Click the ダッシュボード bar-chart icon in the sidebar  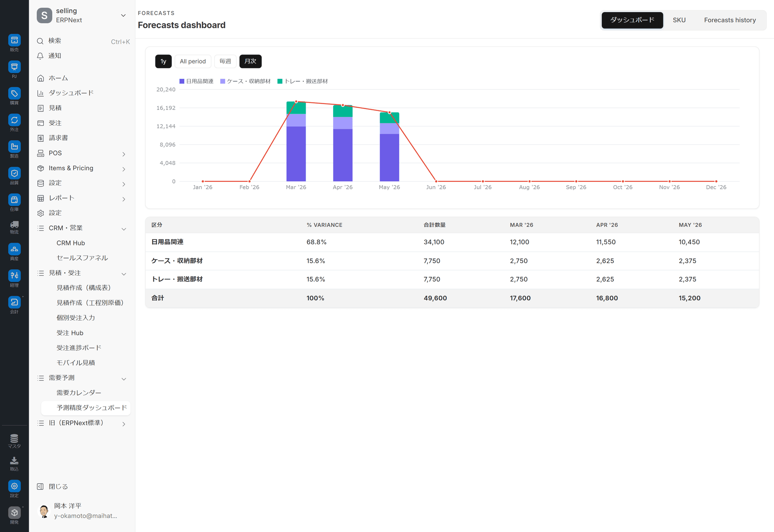[41, 93]
